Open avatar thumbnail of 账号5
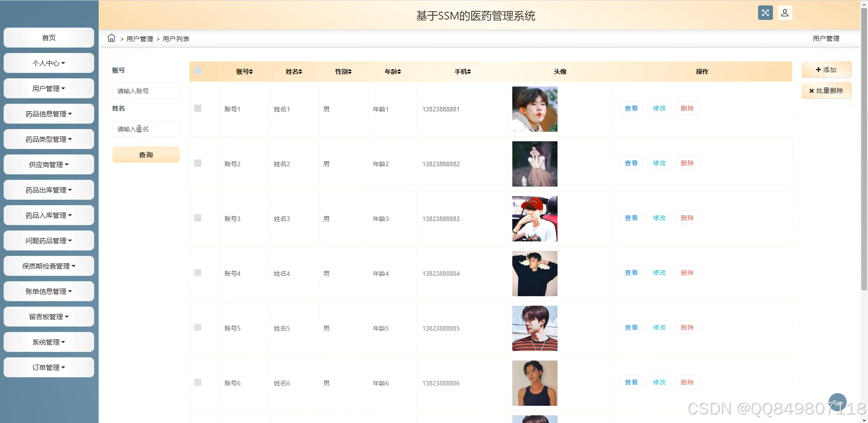 click(535, 328)
